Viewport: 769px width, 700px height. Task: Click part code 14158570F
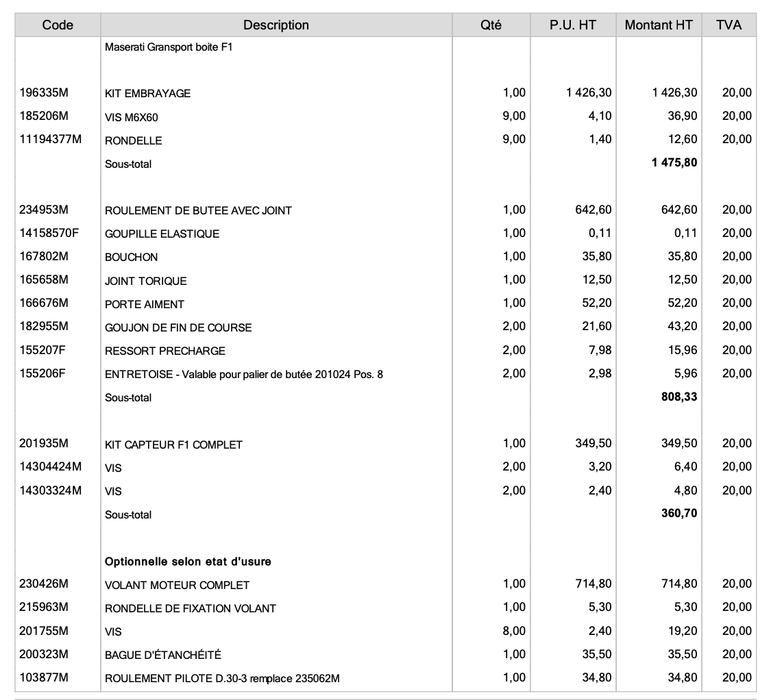pyautogui.click(x=49, y=234)
